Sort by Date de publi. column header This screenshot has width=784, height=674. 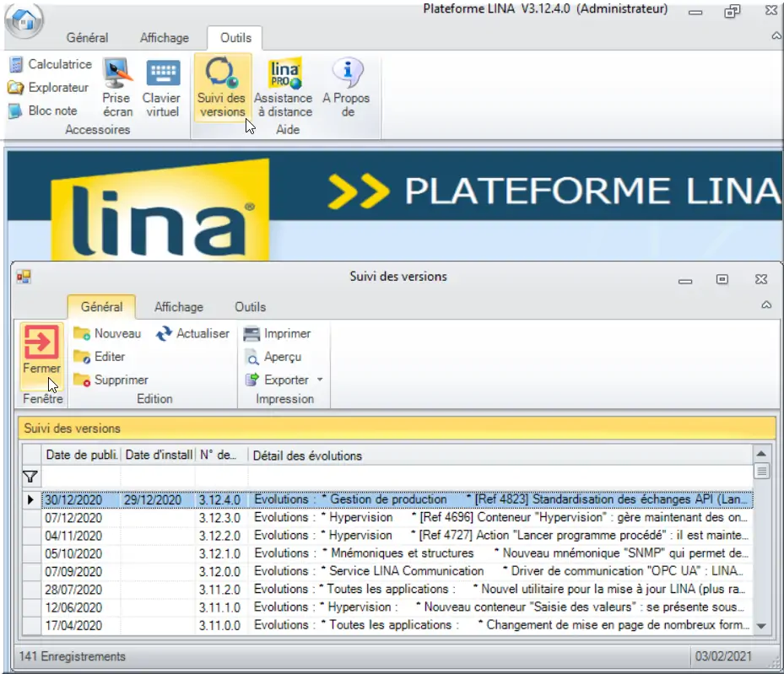[81, 456]
